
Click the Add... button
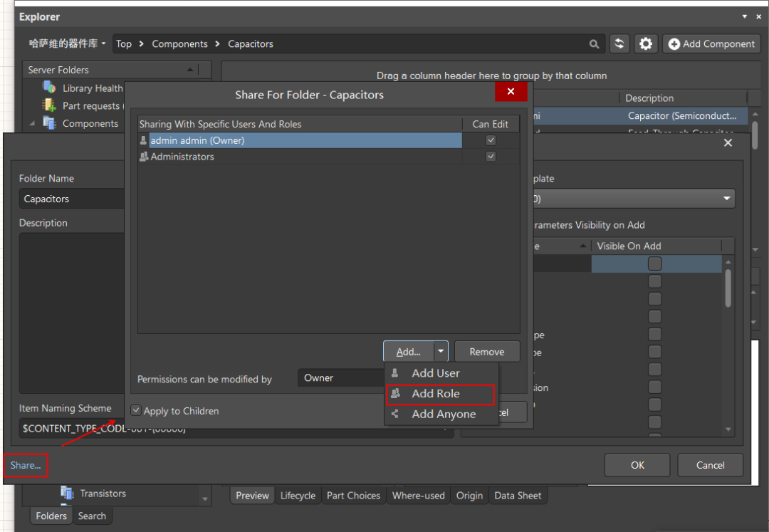409,352
